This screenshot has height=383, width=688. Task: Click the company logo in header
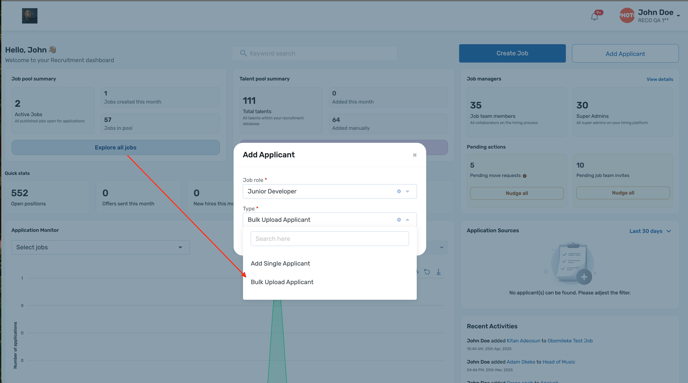[29, 16]
